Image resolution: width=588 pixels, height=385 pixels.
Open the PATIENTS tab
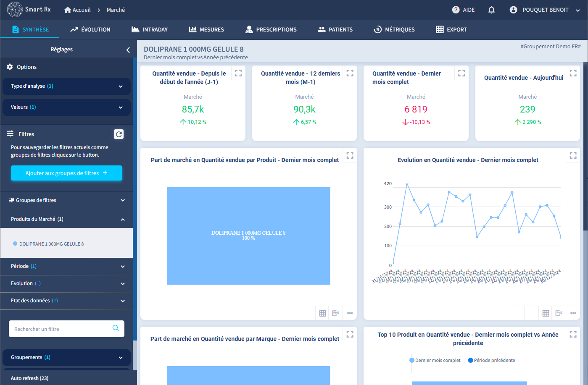coord(335,29)
